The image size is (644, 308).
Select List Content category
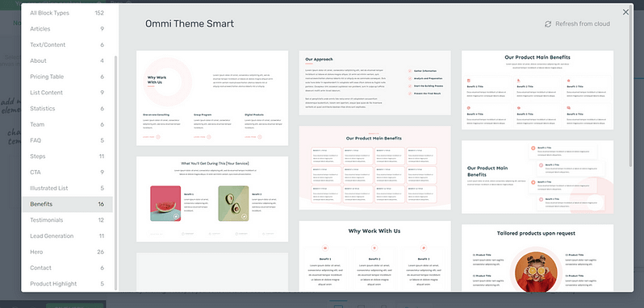[67, 93]
